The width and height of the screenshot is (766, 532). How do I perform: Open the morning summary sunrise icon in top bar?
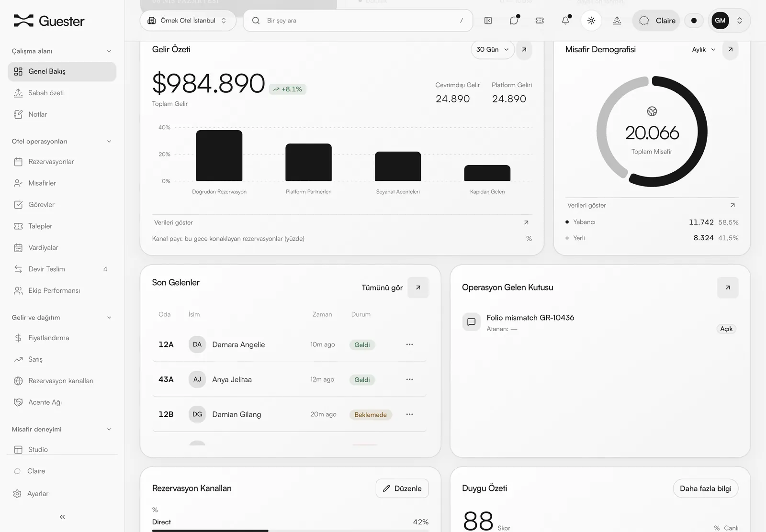(617, 21)
